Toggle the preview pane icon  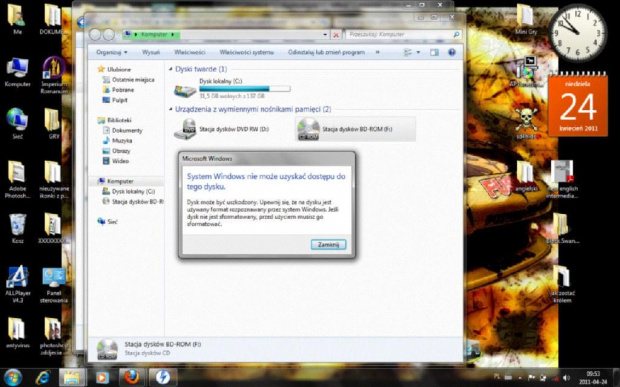[434, 52]
